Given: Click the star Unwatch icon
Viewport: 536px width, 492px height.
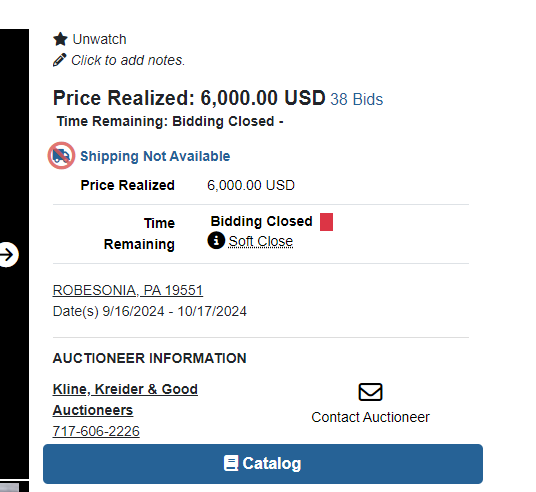Looking at the screenshot, I should click(61, 39).
